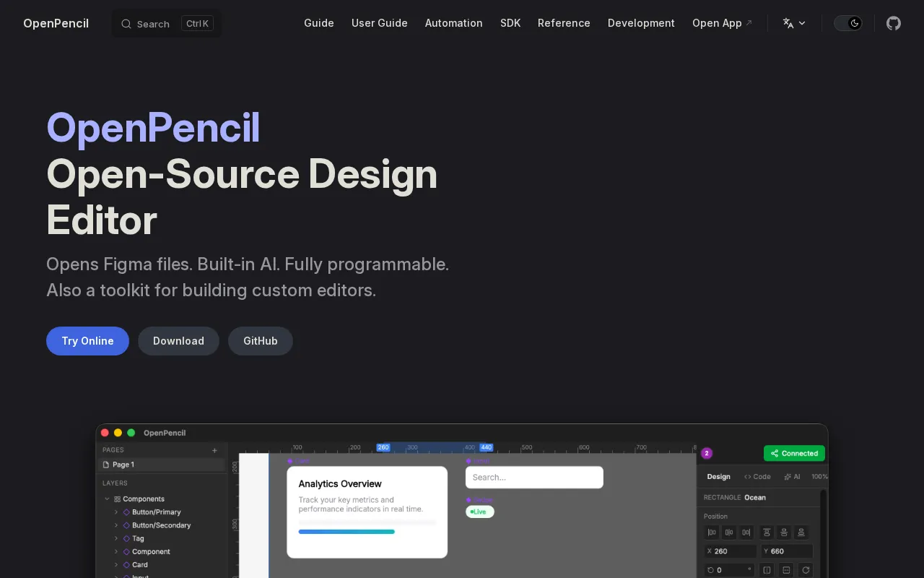Click the Components grid icon
Screen dimensions: 924x578
click(118, 499)
